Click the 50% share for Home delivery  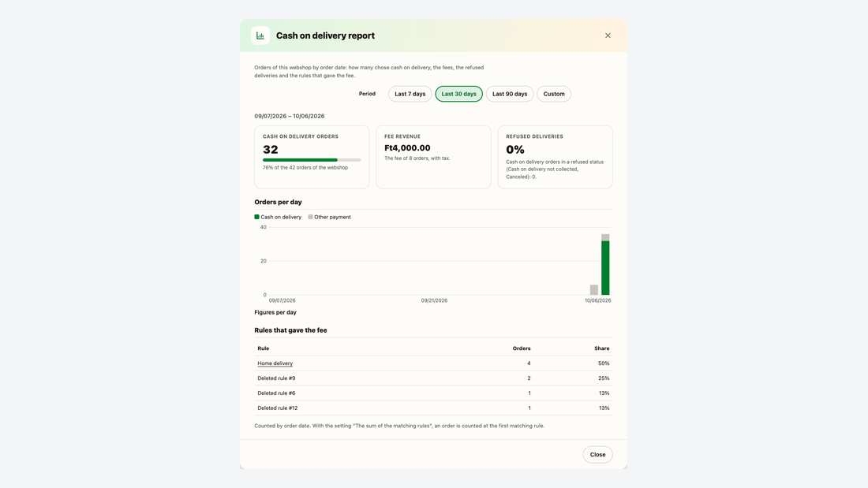604,363
